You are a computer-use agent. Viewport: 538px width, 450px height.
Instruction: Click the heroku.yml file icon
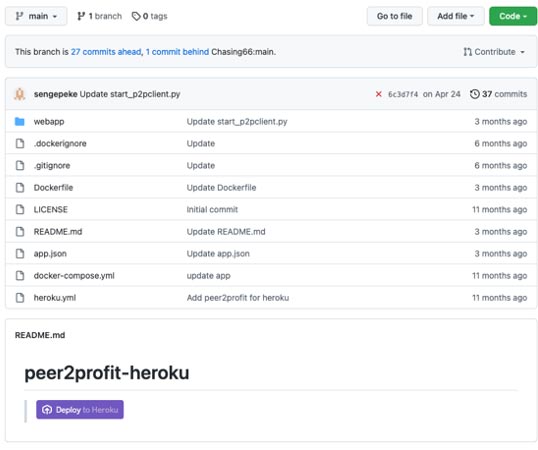[20, 297]
